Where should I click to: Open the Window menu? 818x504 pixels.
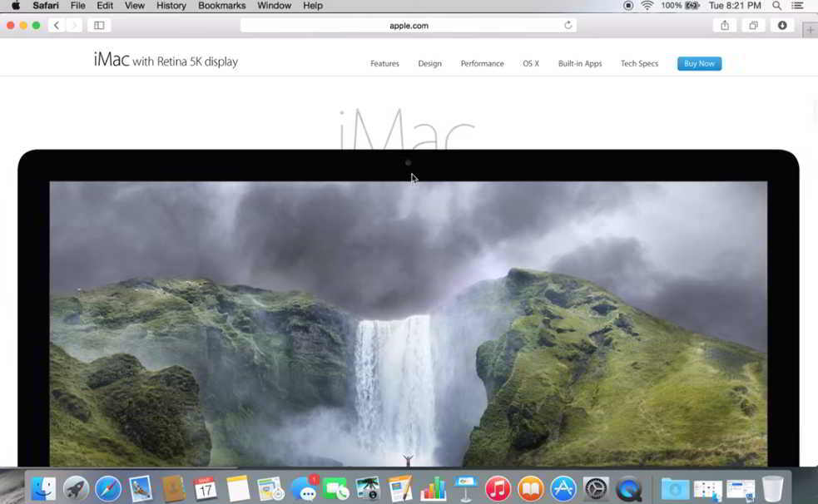tap(274, 6)
